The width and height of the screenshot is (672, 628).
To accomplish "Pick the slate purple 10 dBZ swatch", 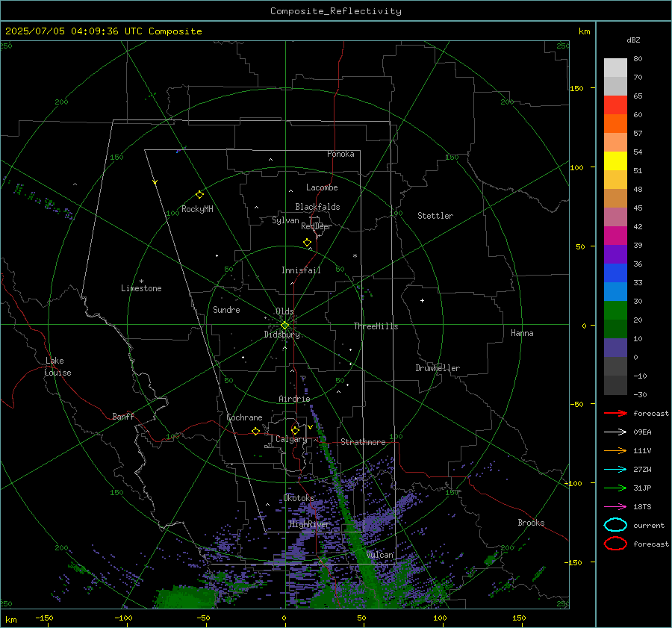I will click(615, 348).
